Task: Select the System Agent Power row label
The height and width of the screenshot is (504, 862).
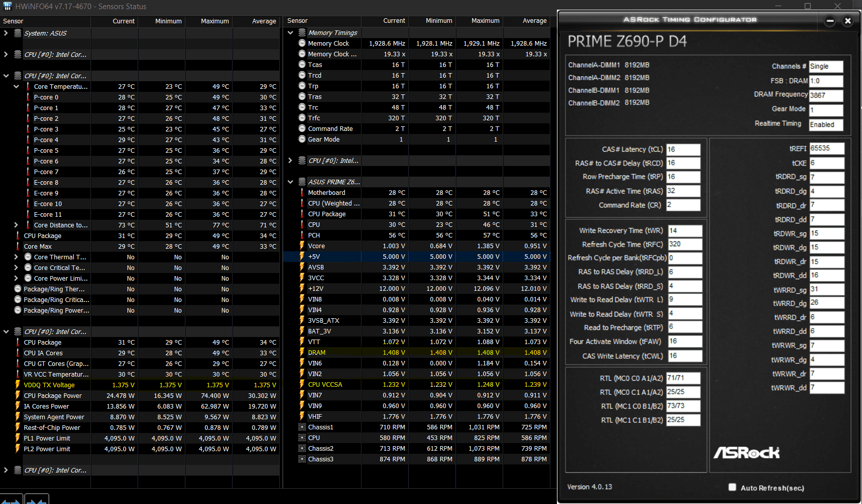Action: [x=54, y=417]
